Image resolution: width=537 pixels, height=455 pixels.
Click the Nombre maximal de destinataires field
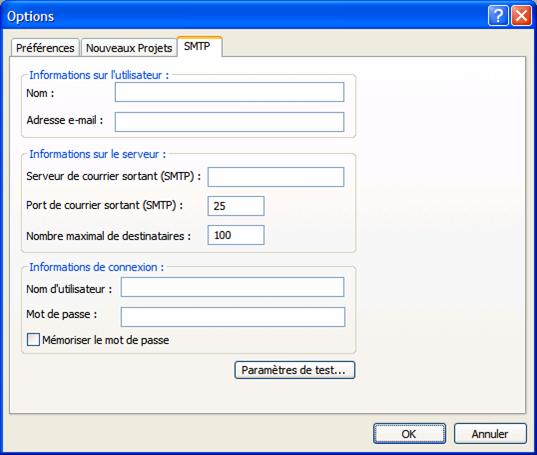point(236,235)
